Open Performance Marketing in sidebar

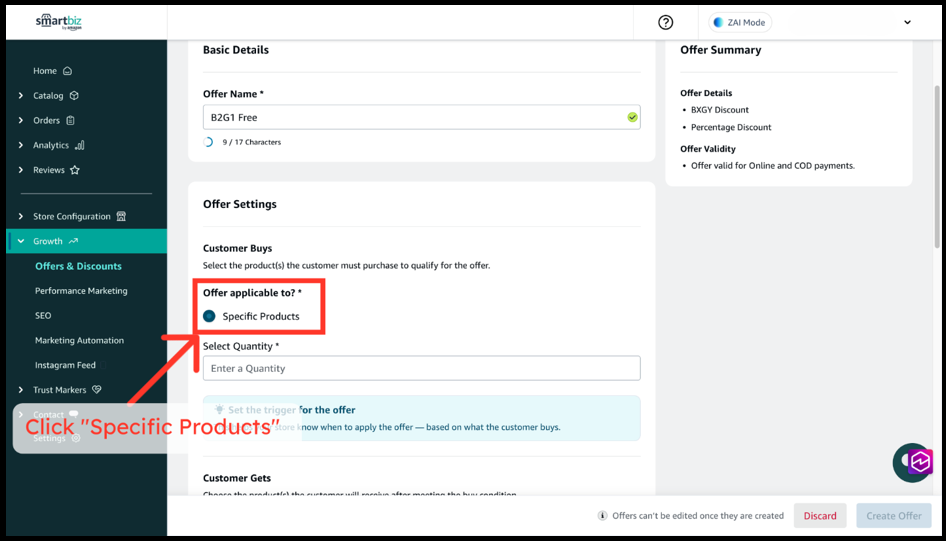click(x=81, y=291)
